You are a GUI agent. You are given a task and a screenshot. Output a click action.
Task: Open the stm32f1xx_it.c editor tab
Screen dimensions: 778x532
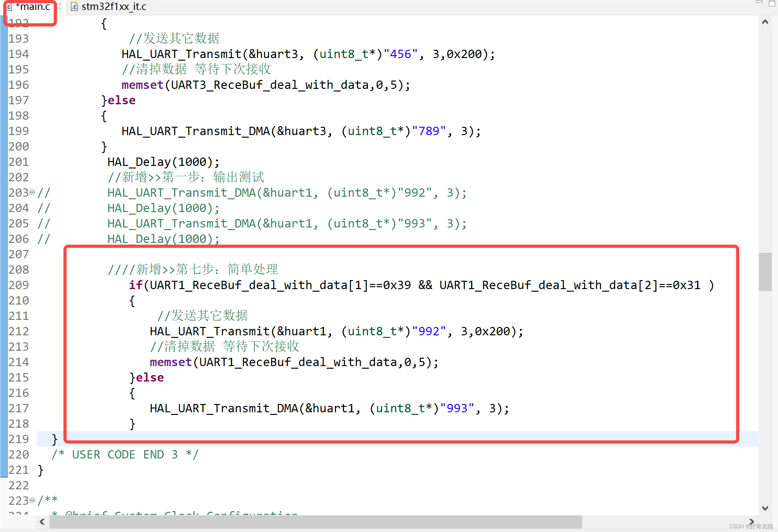pos(109,6)
